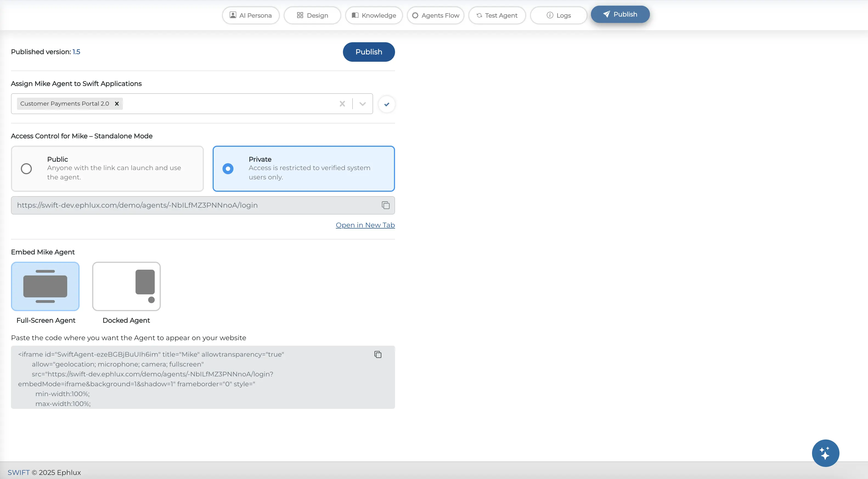The width and height of the screenshot is (868, 479).
Task: Remove the Customer Payments Portal 2.0 tag
Action: pos(117,104)
